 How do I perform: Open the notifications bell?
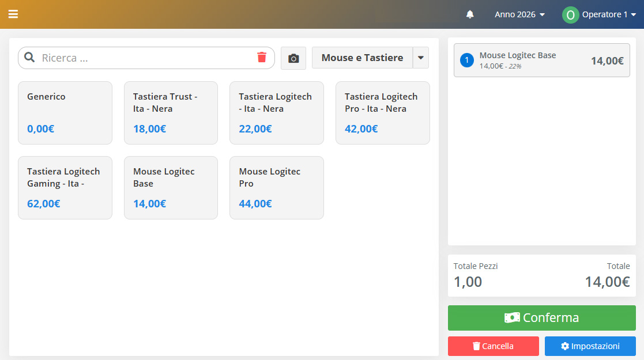point(470,14)
